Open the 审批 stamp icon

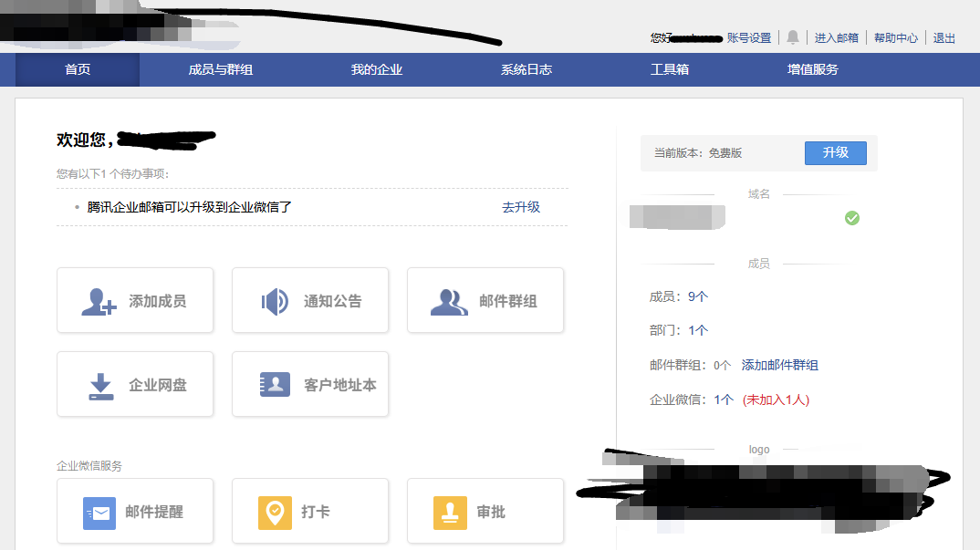450,513
